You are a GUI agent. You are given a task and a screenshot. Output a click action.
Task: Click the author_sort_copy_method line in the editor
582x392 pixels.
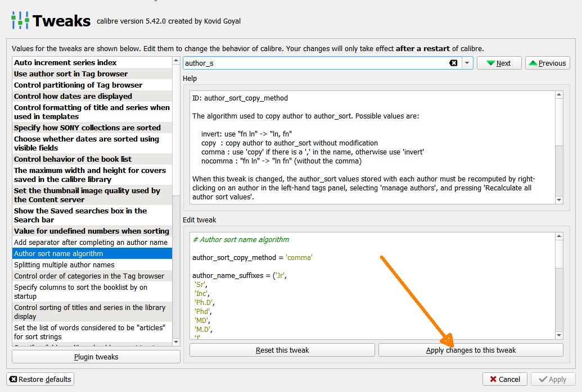[x=252, y=257]
